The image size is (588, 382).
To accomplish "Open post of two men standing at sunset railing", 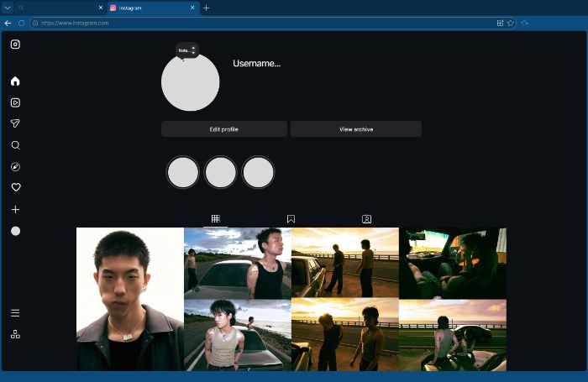I will coord(345,263).
